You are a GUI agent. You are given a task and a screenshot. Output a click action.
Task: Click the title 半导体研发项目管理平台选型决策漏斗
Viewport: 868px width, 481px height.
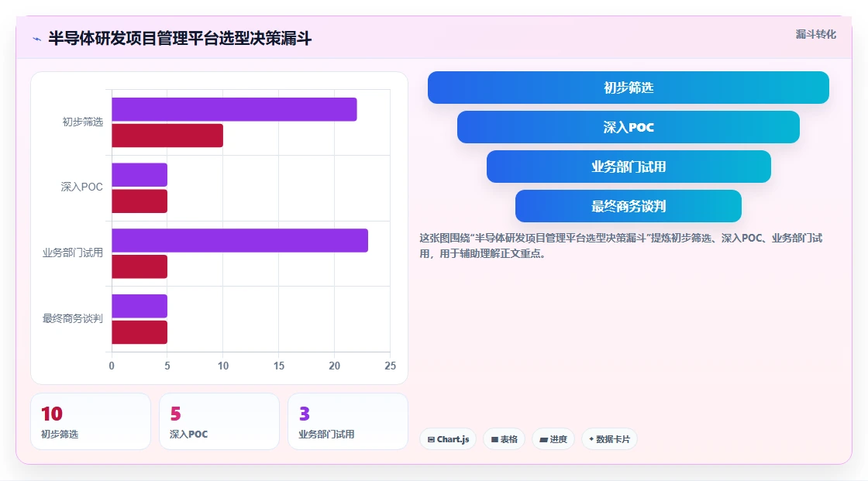[x=180, y=38]
